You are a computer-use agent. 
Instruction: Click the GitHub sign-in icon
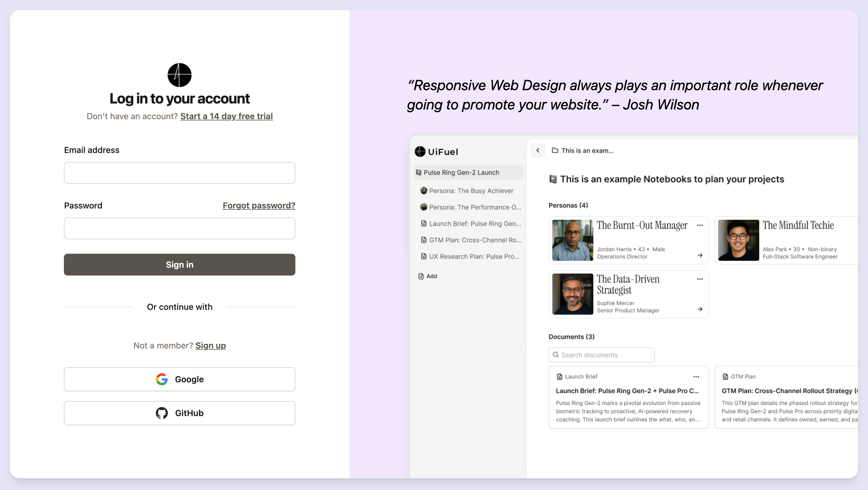pos(162,413)
